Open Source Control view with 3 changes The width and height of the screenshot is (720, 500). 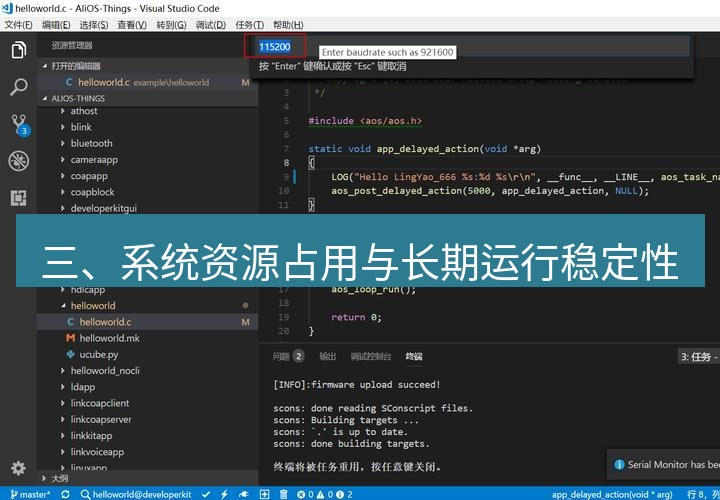19,124
